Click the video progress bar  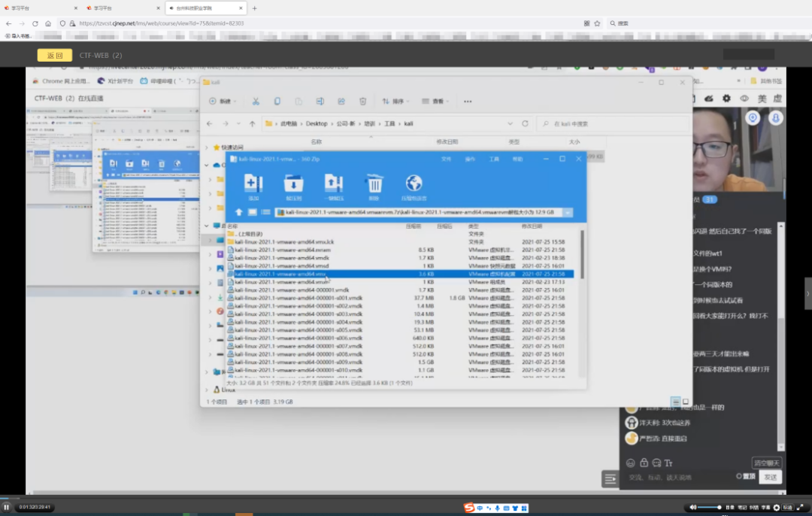click(406, 499)
